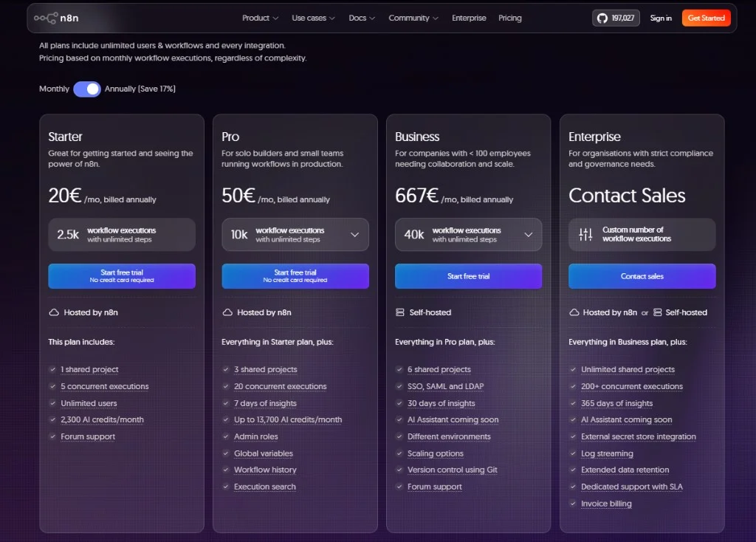The height and width of the screenshot is (542, 756).
Task: Select the Monthly billing label
Action: click(54, 89)
